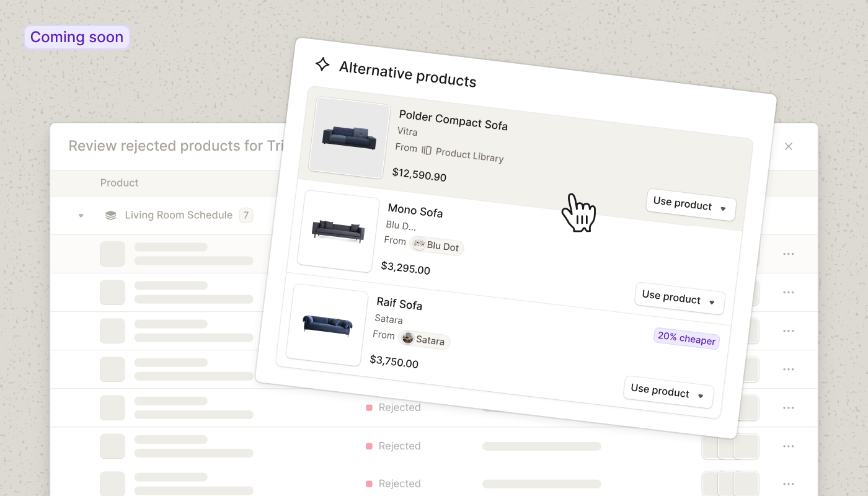Select the Mono Sofa thumbnail image
The image size is (868, 496).
tap(339, 231)
